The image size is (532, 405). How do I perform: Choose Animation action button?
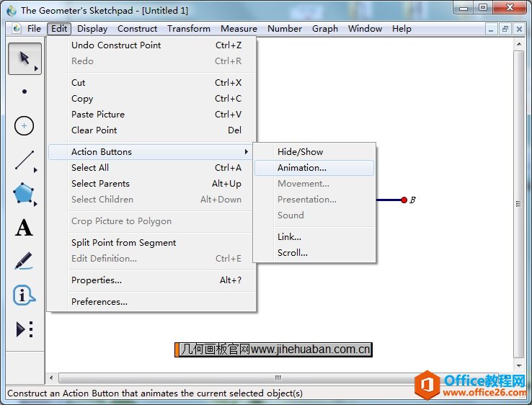(x=314, y=168)
